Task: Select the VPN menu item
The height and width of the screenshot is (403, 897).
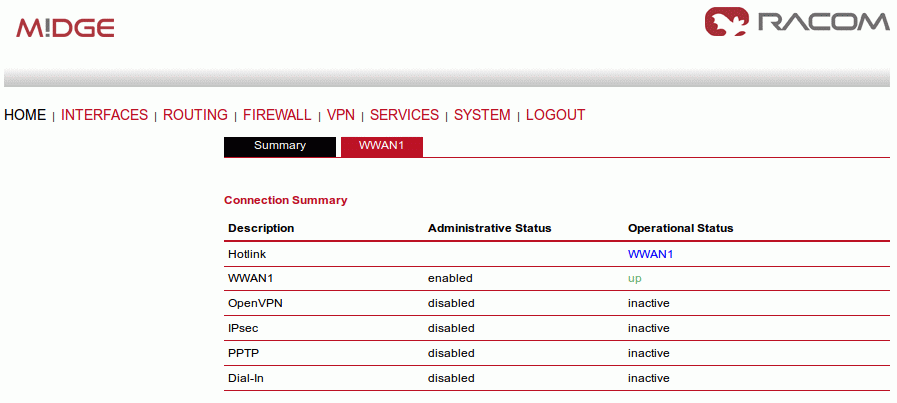Action: [x=341, y=115]
